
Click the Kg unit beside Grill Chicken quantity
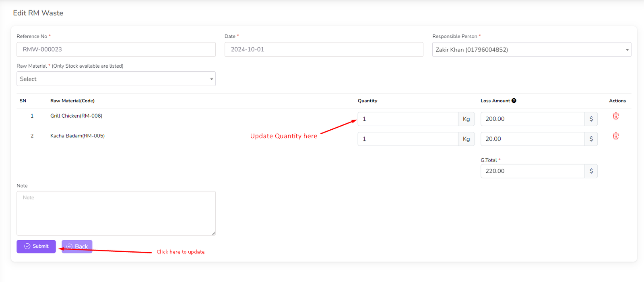[466, 119]
